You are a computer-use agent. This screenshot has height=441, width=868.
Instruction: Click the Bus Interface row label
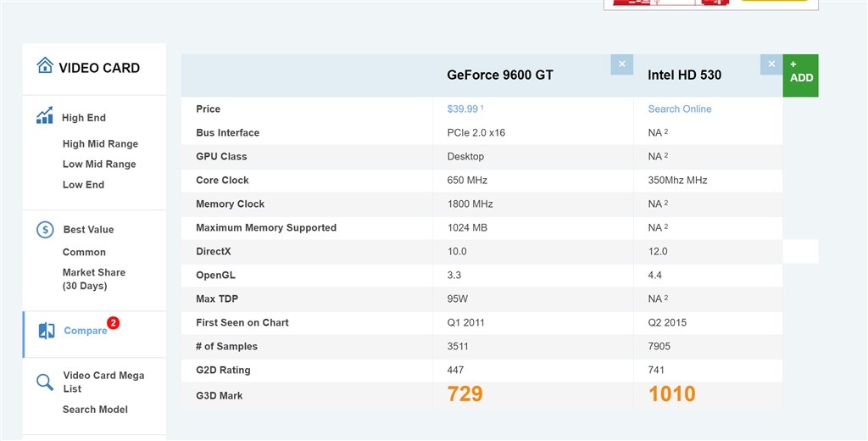tap(227, 133)
